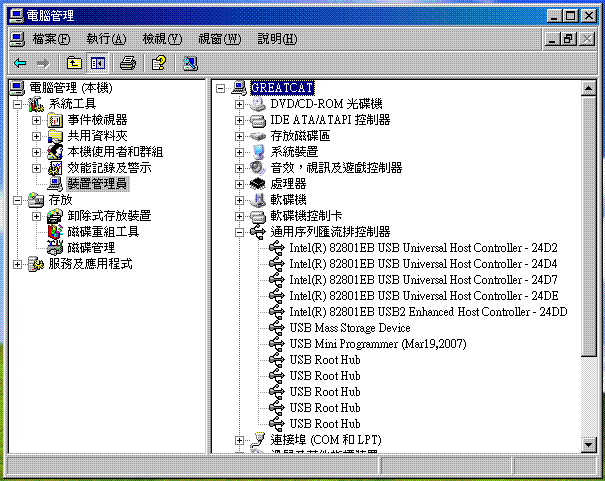Select USB Mass Storage Device entry

coord(349,328)
